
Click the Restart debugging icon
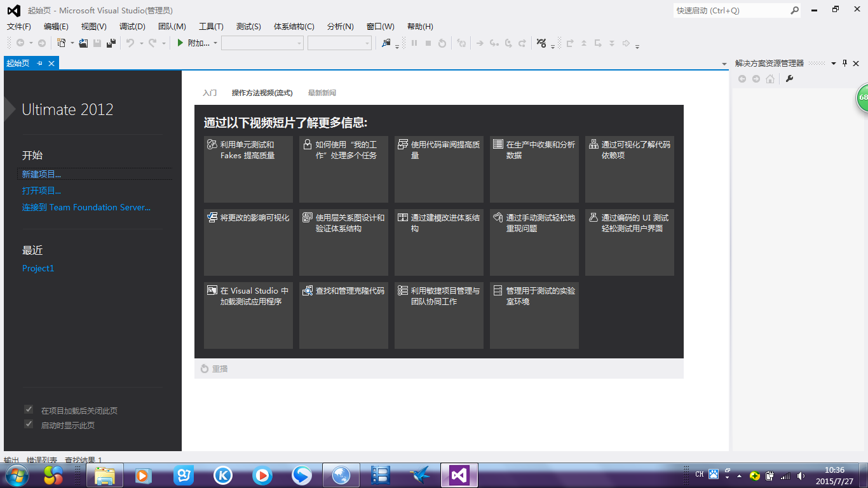click(x=442, y=43)
